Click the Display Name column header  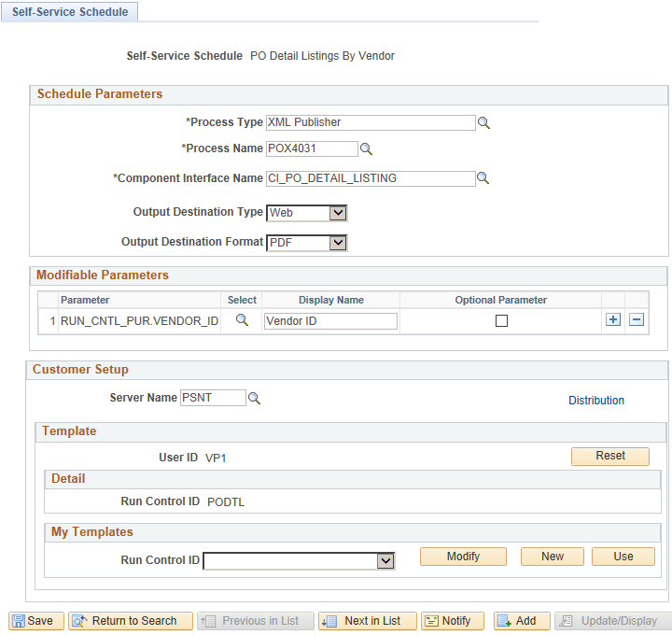330,300
